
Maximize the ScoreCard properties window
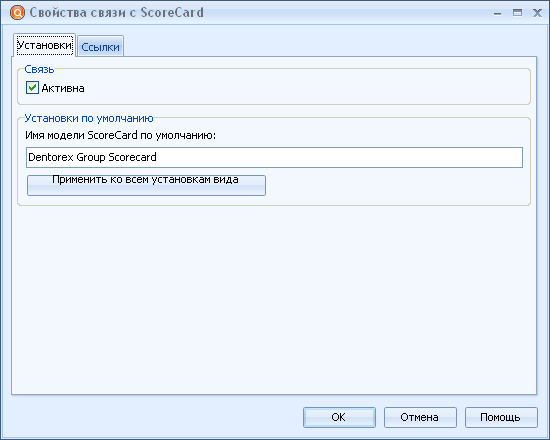(517, 13)
